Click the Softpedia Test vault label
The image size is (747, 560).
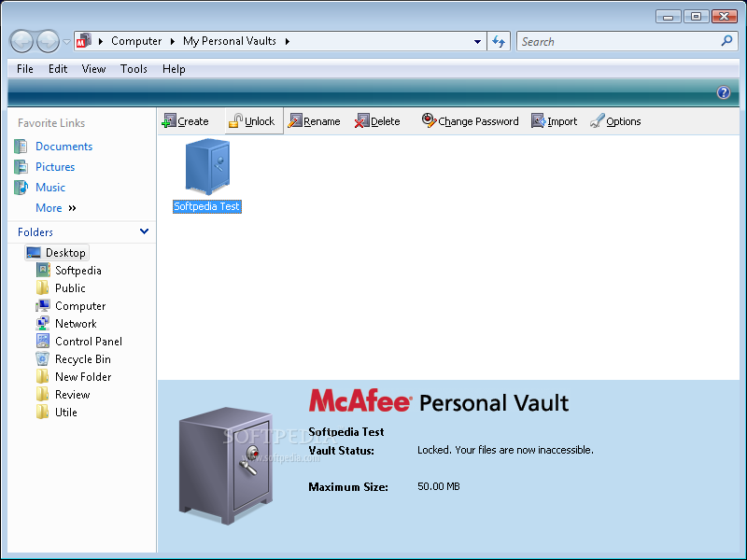(x=206, y=206)
